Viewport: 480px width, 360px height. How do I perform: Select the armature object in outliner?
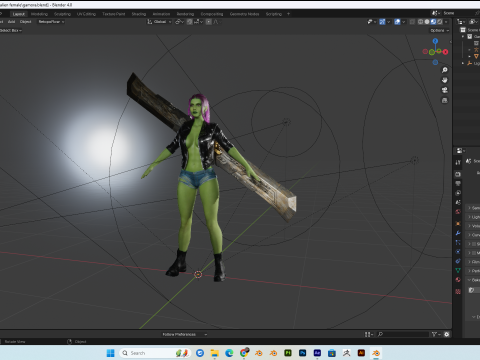(476, 50)
